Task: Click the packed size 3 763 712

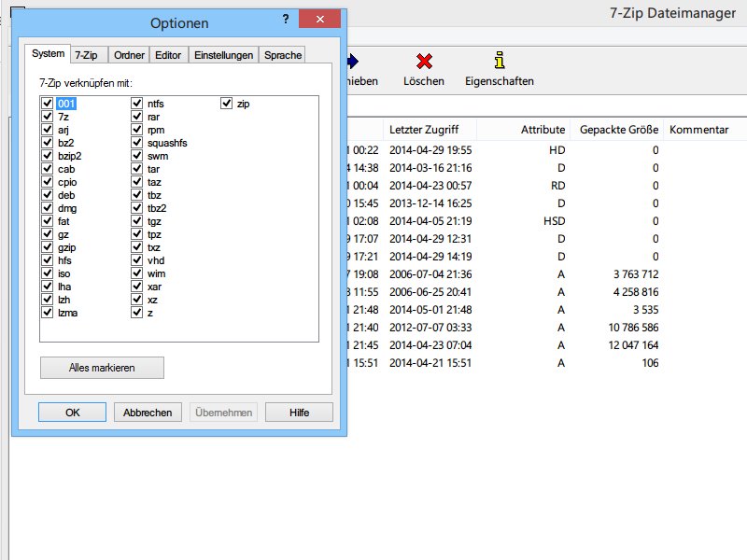Action: (636, 274)
